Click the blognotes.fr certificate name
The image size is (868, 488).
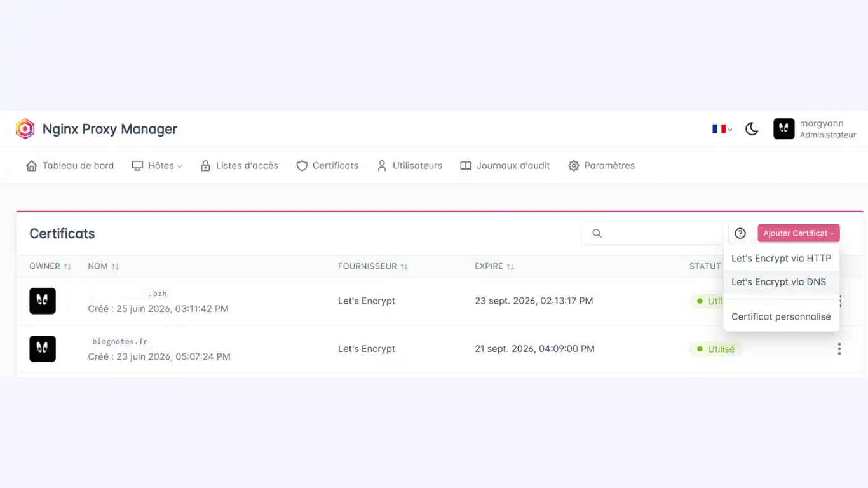coord(120,341)
